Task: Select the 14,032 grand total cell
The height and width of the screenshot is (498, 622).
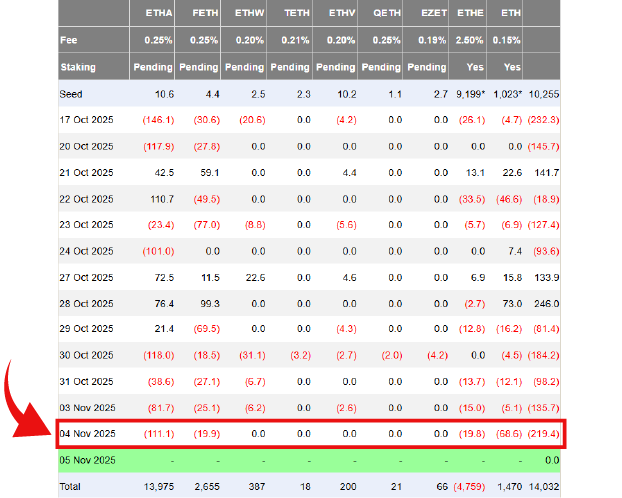Action: click(x=543, y=485)
